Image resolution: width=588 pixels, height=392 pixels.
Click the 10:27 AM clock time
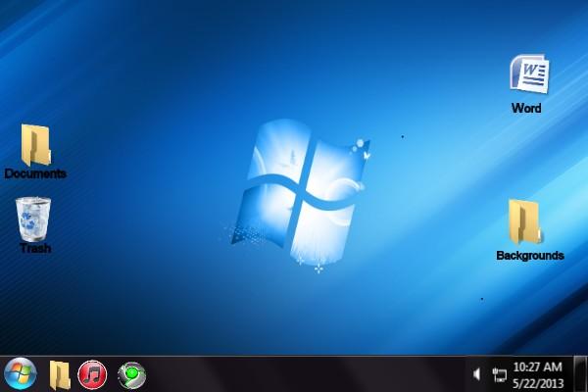tap(537, 367)
